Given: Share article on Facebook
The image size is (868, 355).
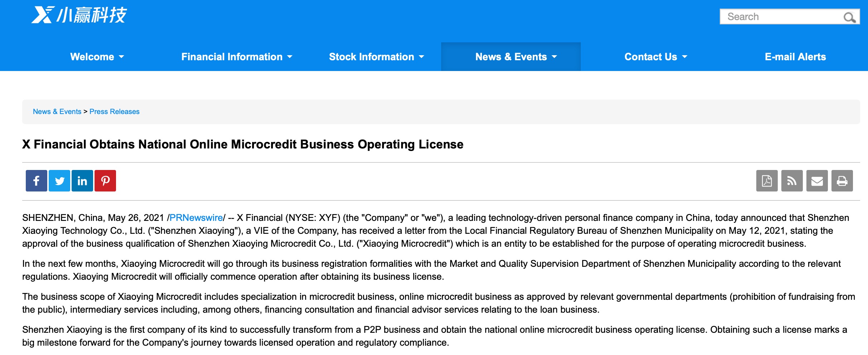Looking at the screenshot, I should pos(37,181).
